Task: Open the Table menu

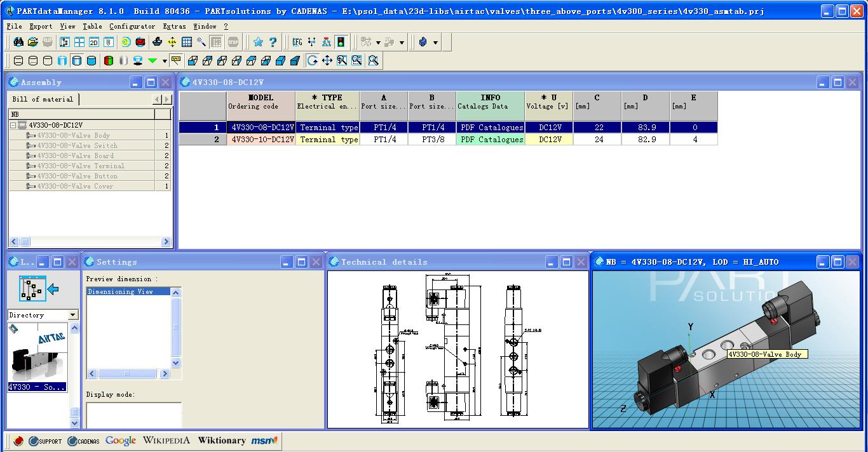Action: [92, 26]
